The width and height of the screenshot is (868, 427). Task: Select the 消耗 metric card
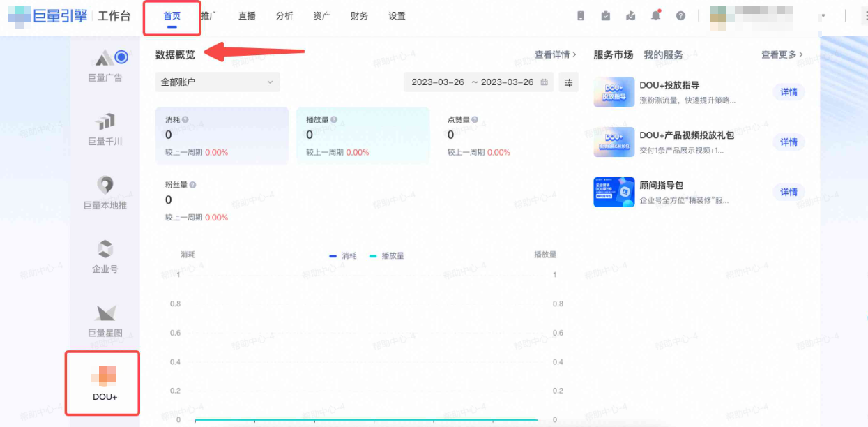pos(222,135)
